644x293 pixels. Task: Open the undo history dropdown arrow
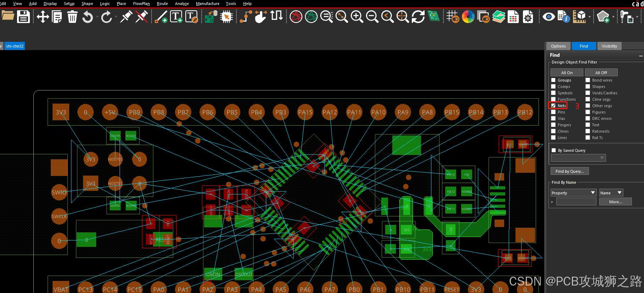click(97, 17)
